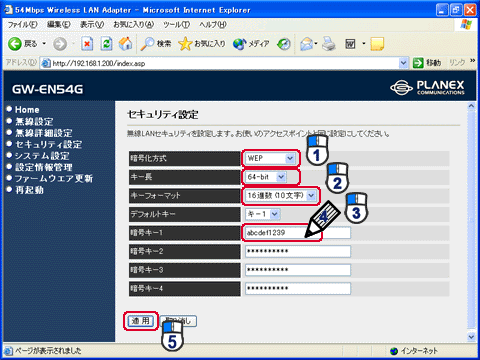Open 無線詳細設定 in sidebar
The height and width of the screenshot is (360, 480).
pos(44,133)
